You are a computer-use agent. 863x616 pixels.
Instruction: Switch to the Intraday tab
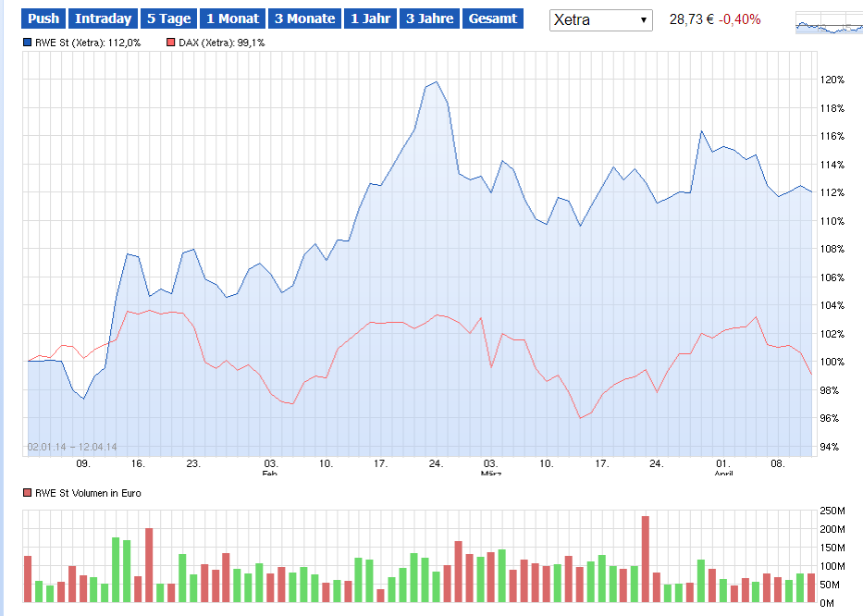(102, 18)
